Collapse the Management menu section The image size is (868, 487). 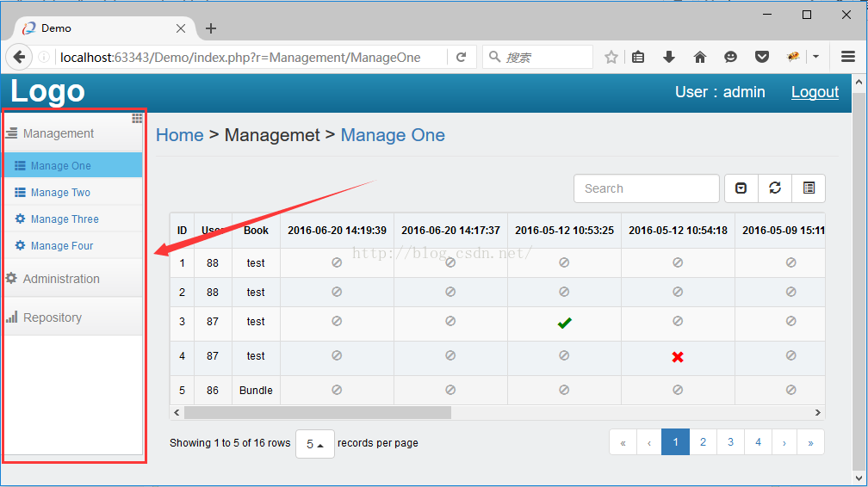pos(73,133)
